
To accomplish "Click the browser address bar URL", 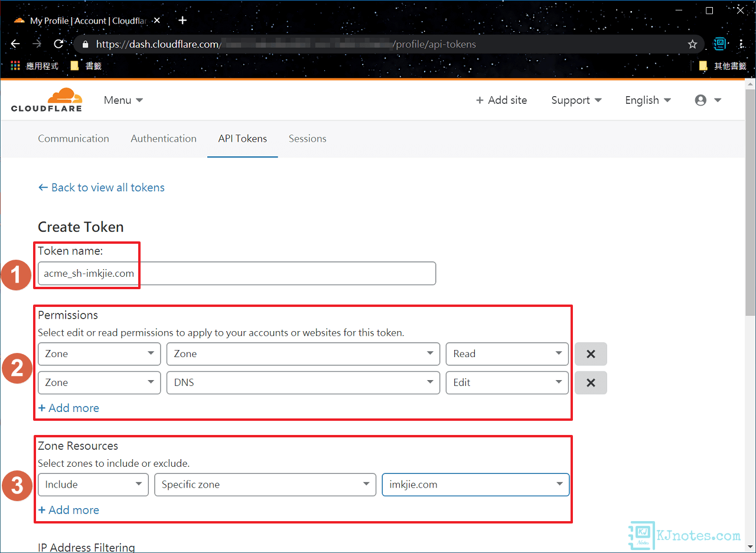I will tap(286, 44).
